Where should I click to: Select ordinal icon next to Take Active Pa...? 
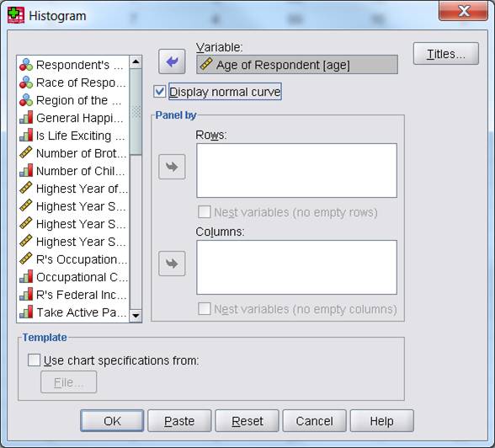(x=26, y=312)
